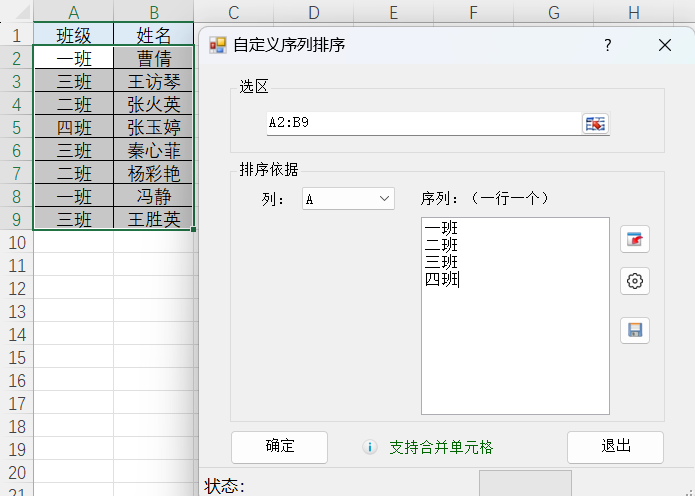This screenshot has height=496, width=695.
Task: Click cell 秦心菲
Action: (154, 150)
